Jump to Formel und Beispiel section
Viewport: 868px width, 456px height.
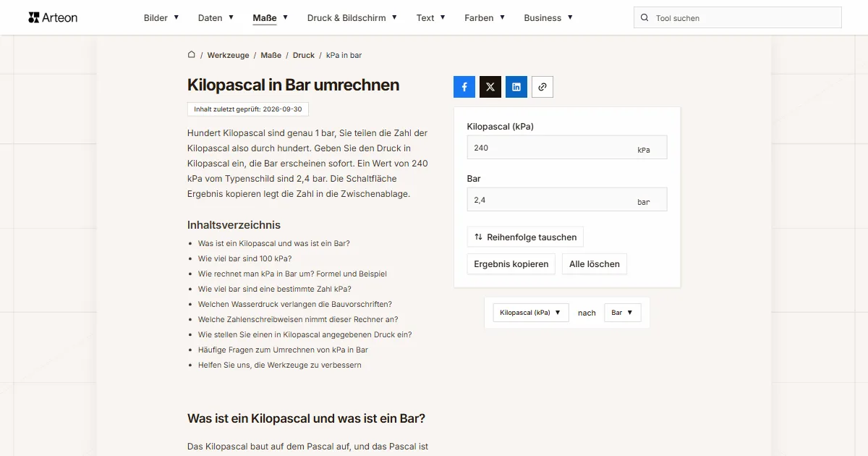coord(292,274)
